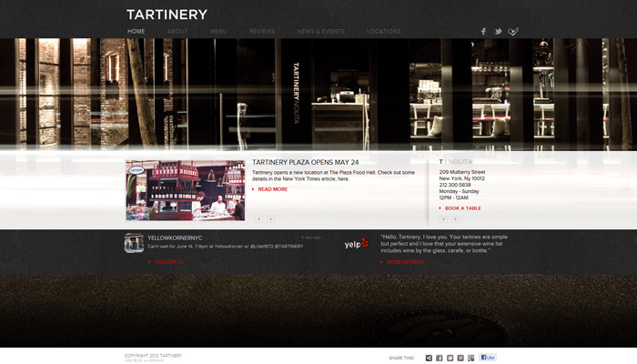Click the headline Tartinery Plaza Opens May 24

(306, 162)
